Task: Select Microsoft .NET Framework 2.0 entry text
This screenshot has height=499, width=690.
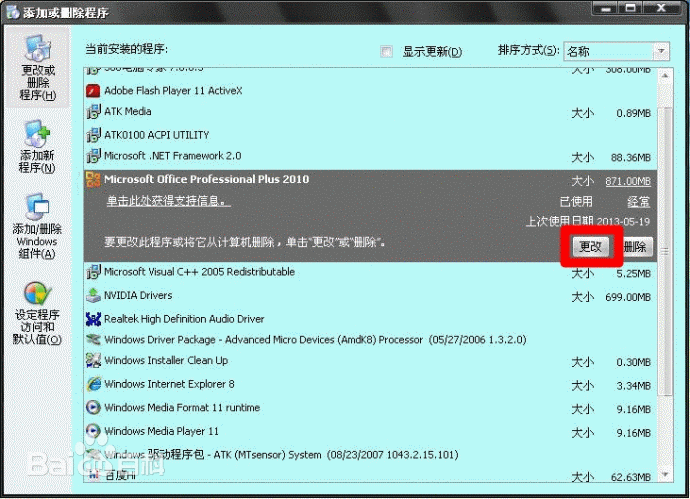Action: [172, 156]
